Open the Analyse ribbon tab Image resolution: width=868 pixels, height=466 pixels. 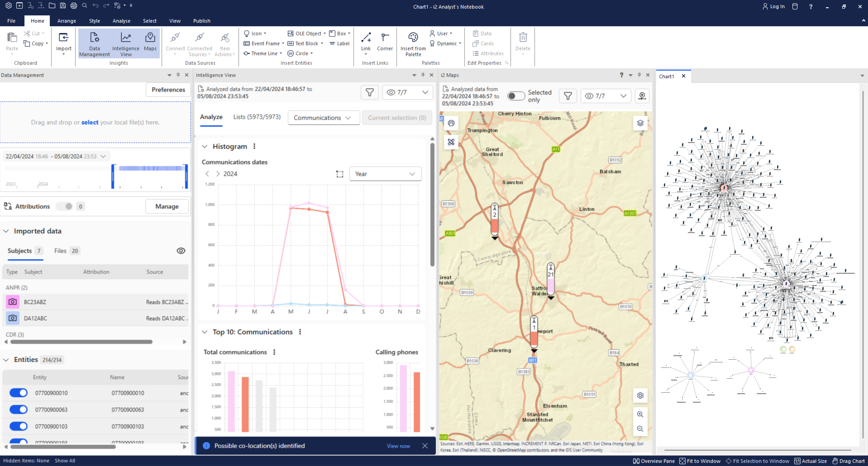[x=121, y=21]
